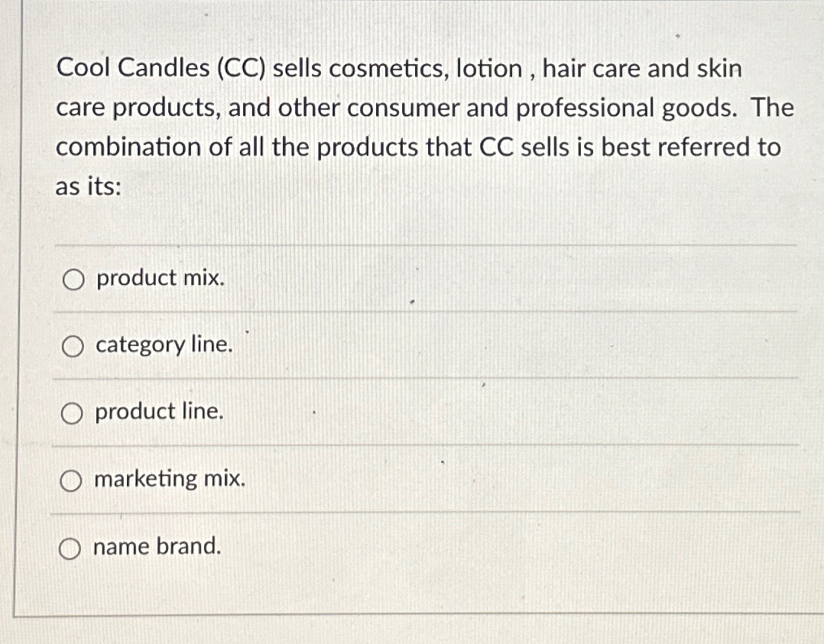Click the name brand answer text
824x644 pixels.
[x=156, y=547]
